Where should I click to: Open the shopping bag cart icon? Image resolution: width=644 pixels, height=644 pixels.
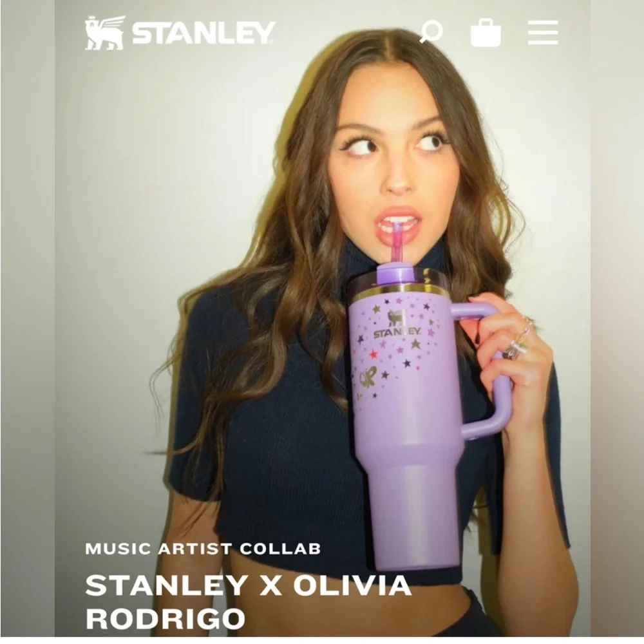486,32
